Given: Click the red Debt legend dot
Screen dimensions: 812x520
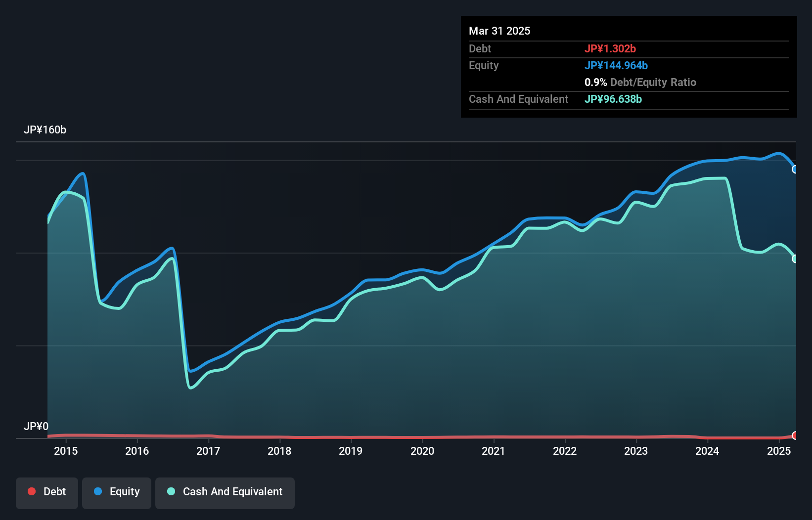Looking at the screenshot, I should tap(32, 491).
